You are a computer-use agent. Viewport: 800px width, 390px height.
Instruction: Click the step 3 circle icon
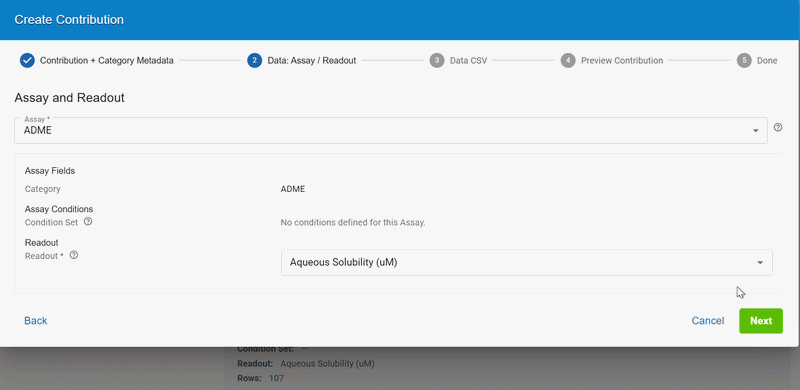click(437, 60)
